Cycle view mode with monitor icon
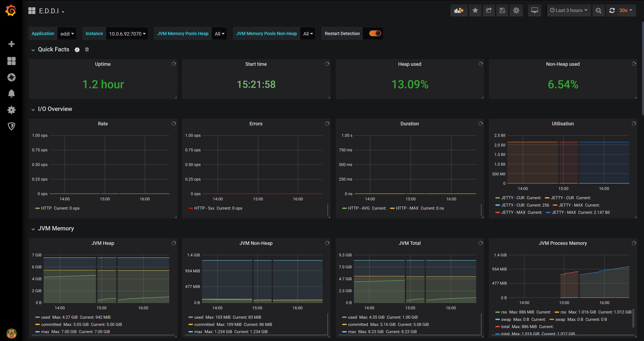The height and width of the screenshot is (341, 644). point(534,11)
